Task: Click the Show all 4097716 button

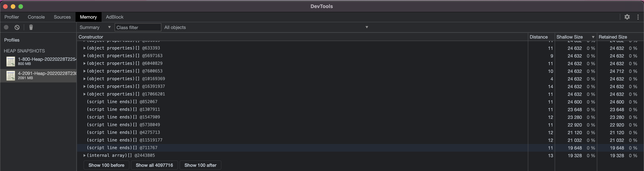Action: point(154,165)
